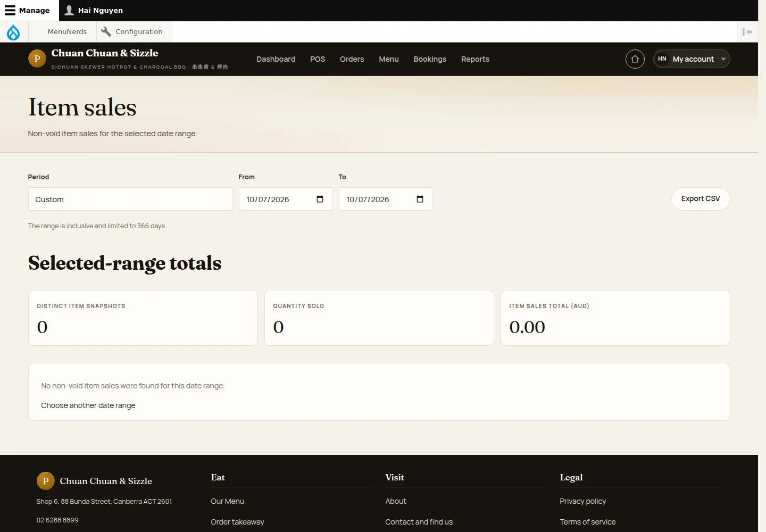Open the Order takeaway footer link
The height and width of the screenshot is (532, 766).
[x=237, y=522]
